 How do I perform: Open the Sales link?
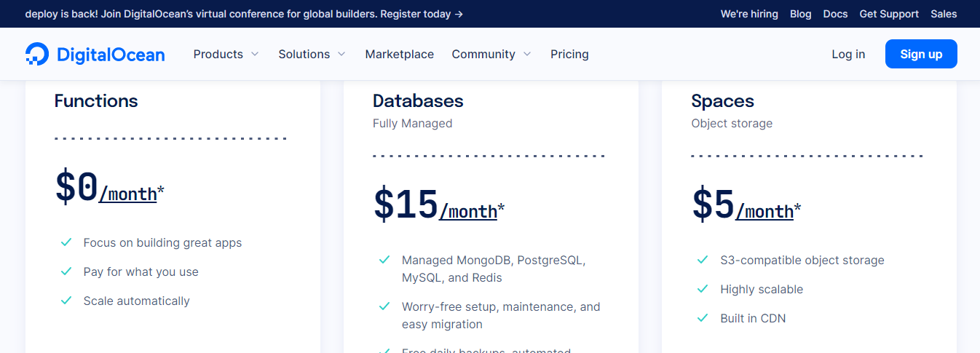[944, 14]
